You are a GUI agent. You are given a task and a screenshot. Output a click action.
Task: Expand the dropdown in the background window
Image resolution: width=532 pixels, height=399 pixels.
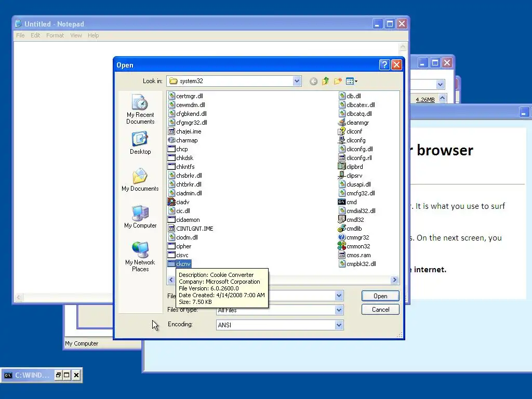click(440, 85)
